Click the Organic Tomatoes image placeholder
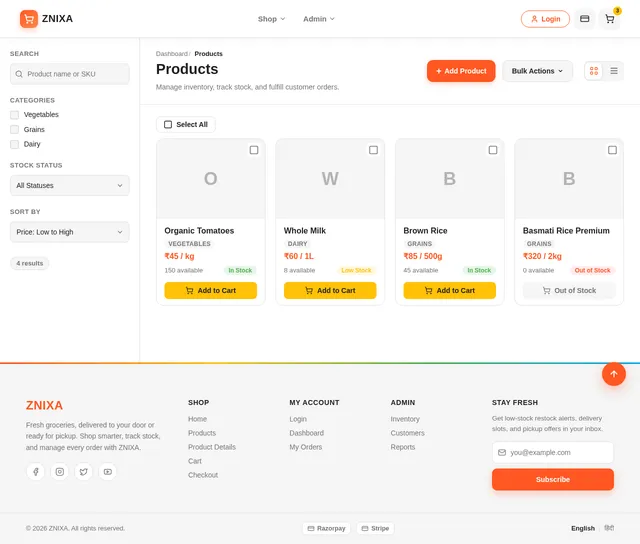The image size is (640, 544). click(211, 178)
